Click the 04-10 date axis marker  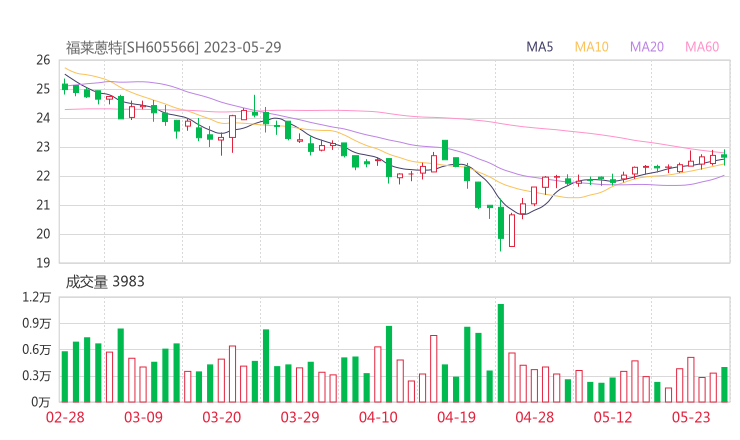coord(378,417)
